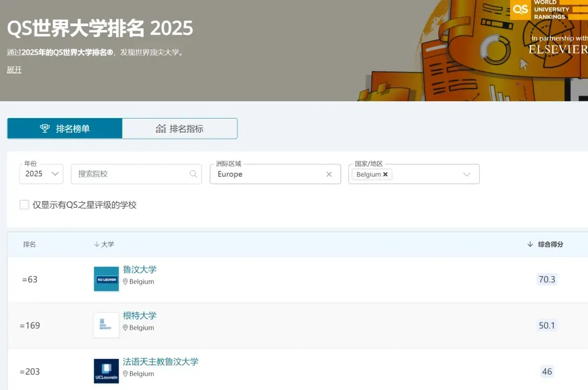Click the QS世界大学排名 2025 heading
This screenshot has width=588, height=390.
click(100, 28)
